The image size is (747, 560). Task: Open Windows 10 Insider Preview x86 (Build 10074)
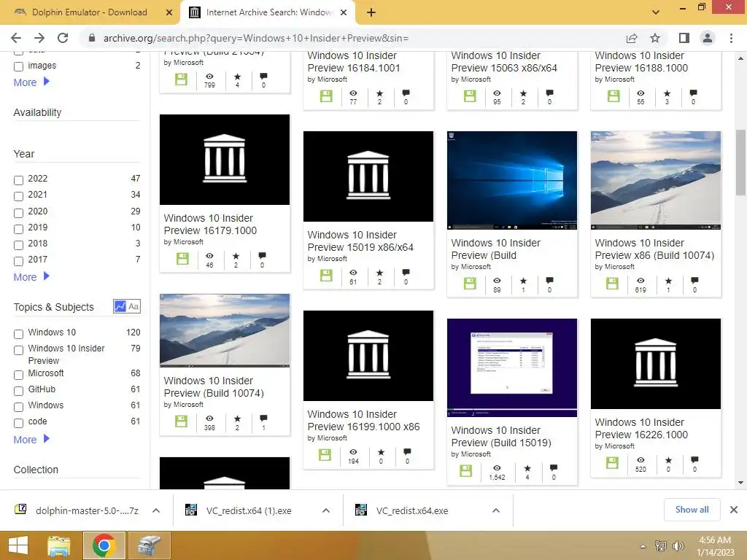(654, 249)
